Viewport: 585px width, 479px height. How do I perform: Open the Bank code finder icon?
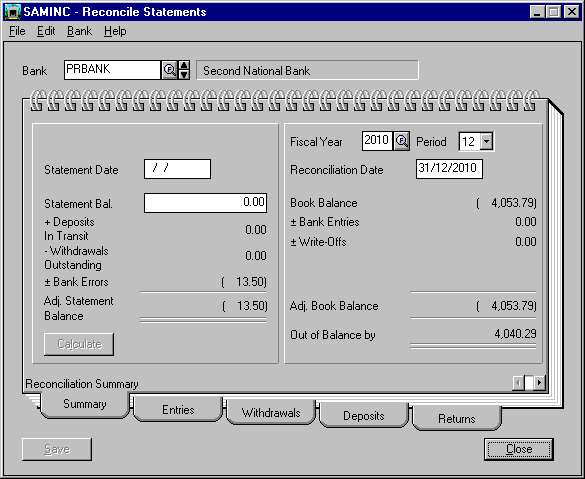(169, 70)
